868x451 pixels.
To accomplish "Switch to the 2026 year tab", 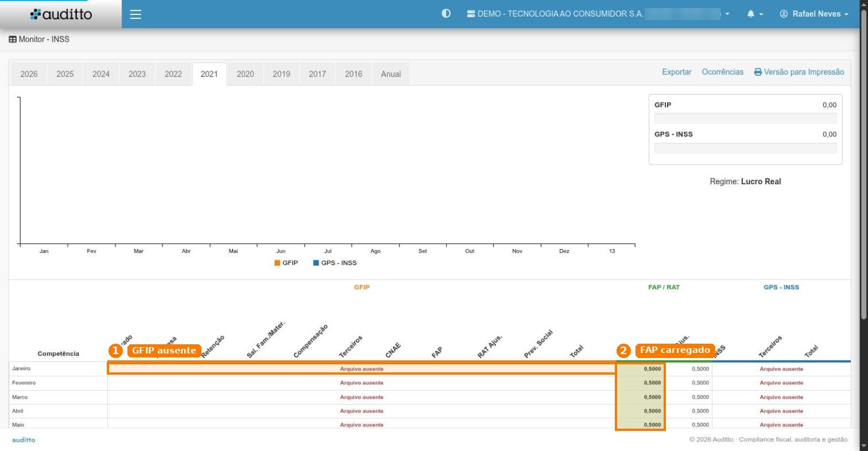I will (29, 74).
